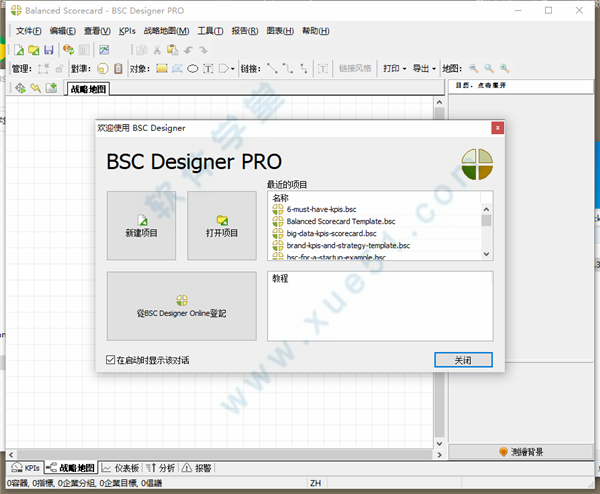Open the 报告(R) menu
The width and height of the screenshot is (600, 494).
(x=245, y=31)
